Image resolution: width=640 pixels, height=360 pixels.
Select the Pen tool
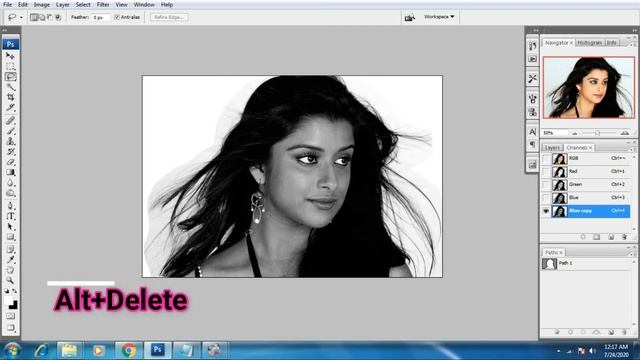pyautogui.click(x=10, y=206)
